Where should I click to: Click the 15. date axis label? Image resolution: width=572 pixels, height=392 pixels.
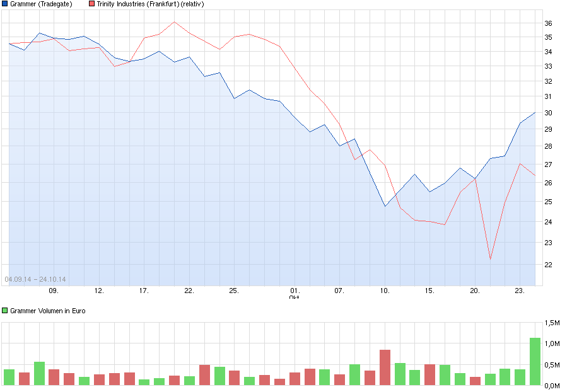[x=429, y=291]
